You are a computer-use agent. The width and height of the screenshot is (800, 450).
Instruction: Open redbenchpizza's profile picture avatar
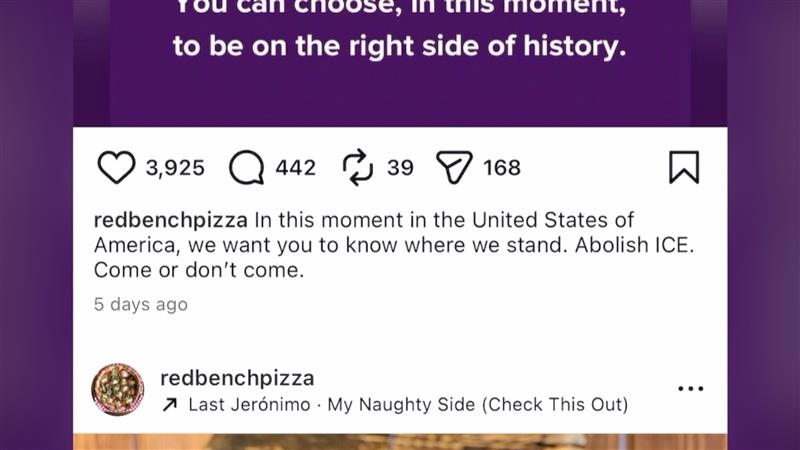point(117,389)
